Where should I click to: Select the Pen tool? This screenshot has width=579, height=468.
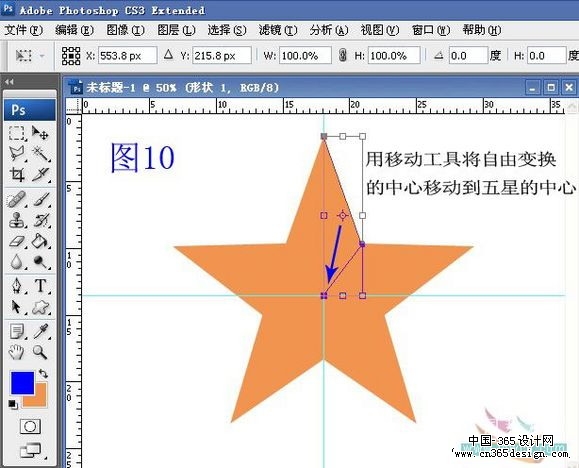(17, 286)
